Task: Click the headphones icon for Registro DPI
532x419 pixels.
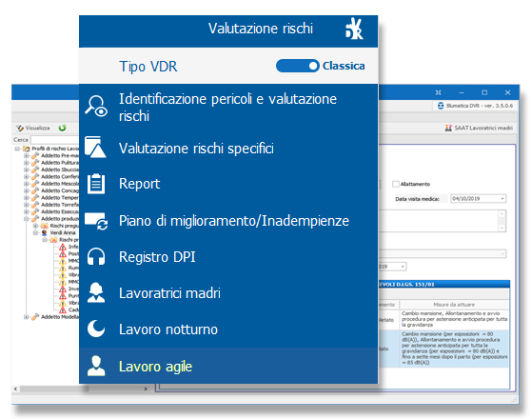Action: pos(96,257)
